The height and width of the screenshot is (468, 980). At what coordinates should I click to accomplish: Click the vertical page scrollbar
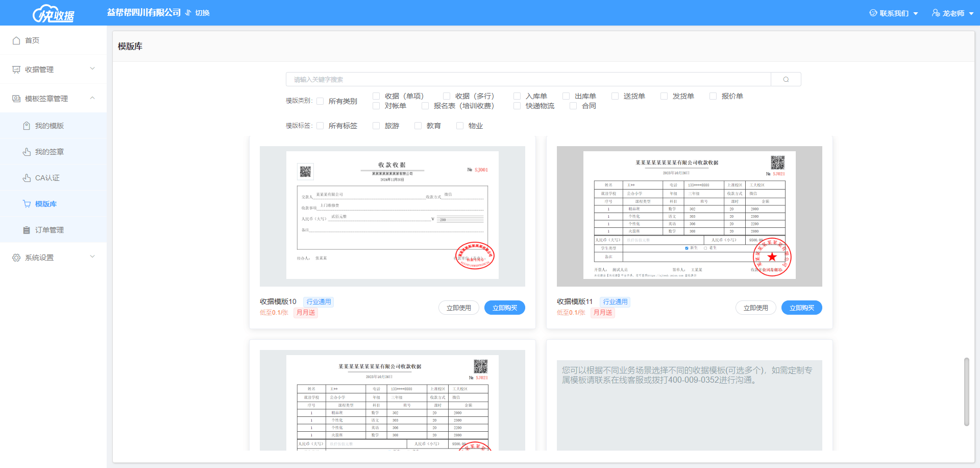point(966,391)
